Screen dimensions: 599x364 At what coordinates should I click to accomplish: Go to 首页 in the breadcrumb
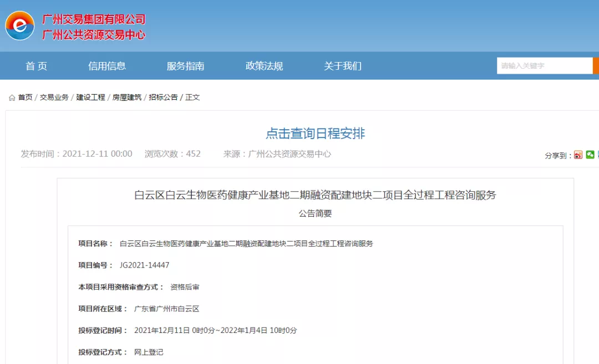[x=25, y=98]
